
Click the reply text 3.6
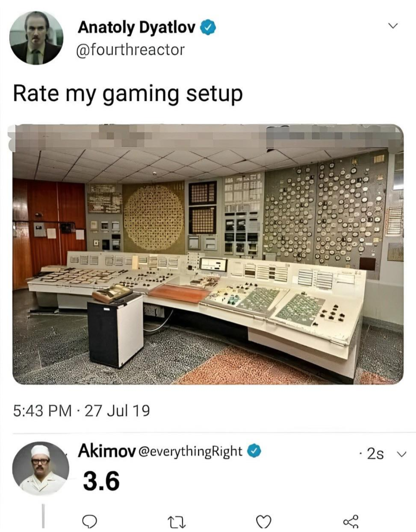coord(101,481)
